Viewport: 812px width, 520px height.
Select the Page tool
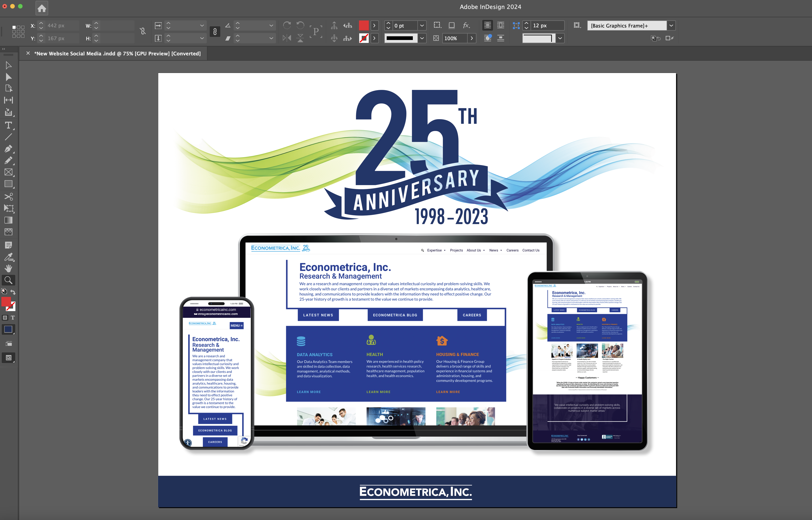(8, 89)
